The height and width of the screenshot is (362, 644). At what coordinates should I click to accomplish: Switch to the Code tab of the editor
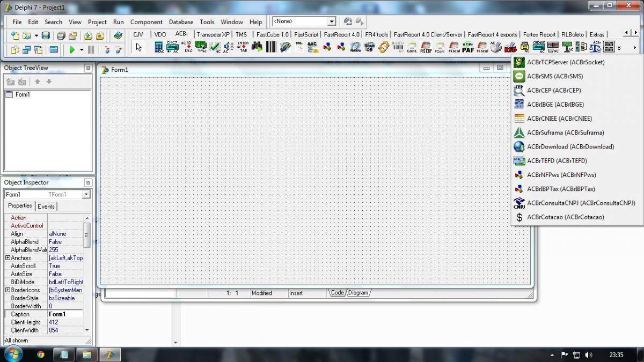[337, 293]
